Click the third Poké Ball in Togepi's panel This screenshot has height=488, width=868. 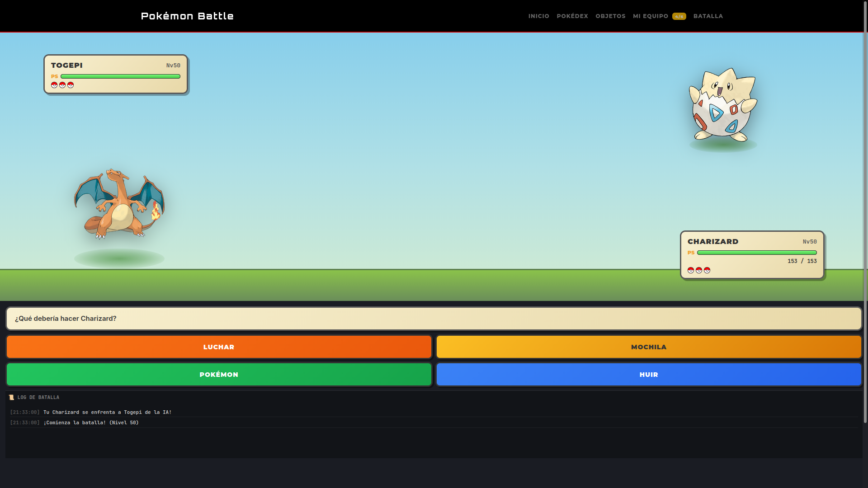tap(71, 85)
